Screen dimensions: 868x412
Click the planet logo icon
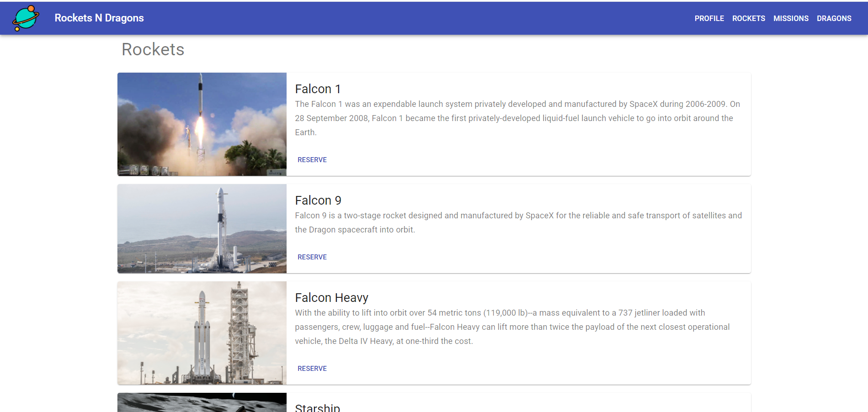click(26, 18)
